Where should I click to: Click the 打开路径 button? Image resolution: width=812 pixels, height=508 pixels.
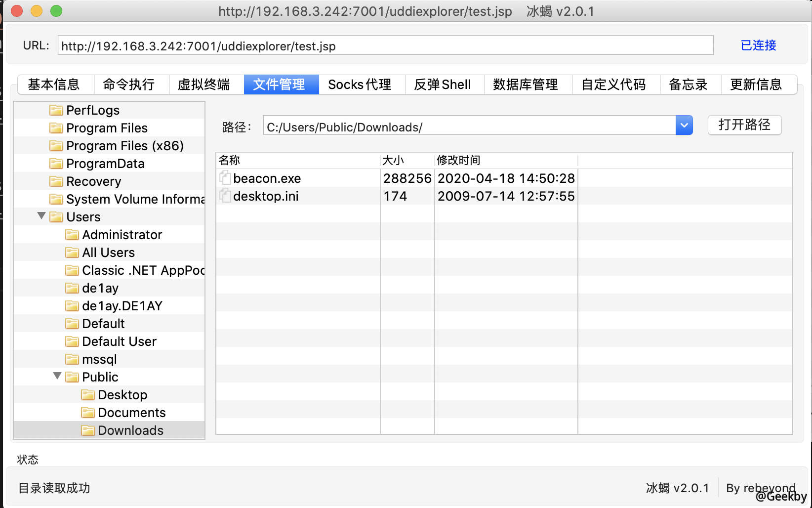pos(744,125)
